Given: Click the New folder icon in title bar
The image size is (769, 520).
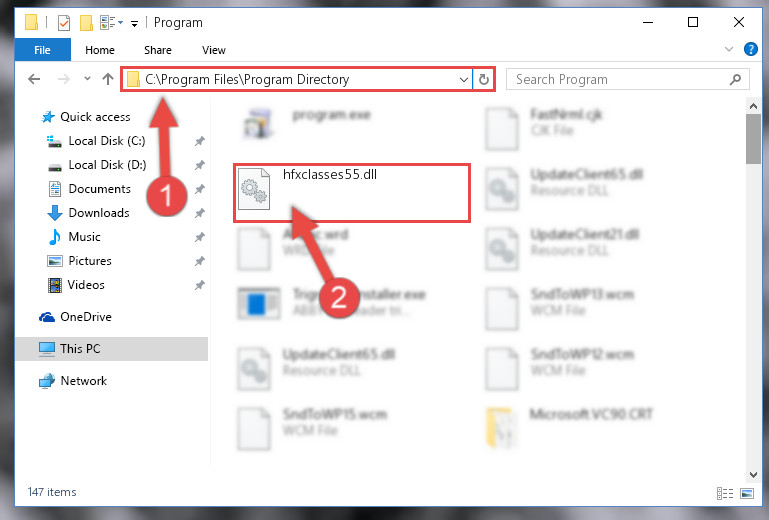Looking at the screenshot, I should point(86,23).
